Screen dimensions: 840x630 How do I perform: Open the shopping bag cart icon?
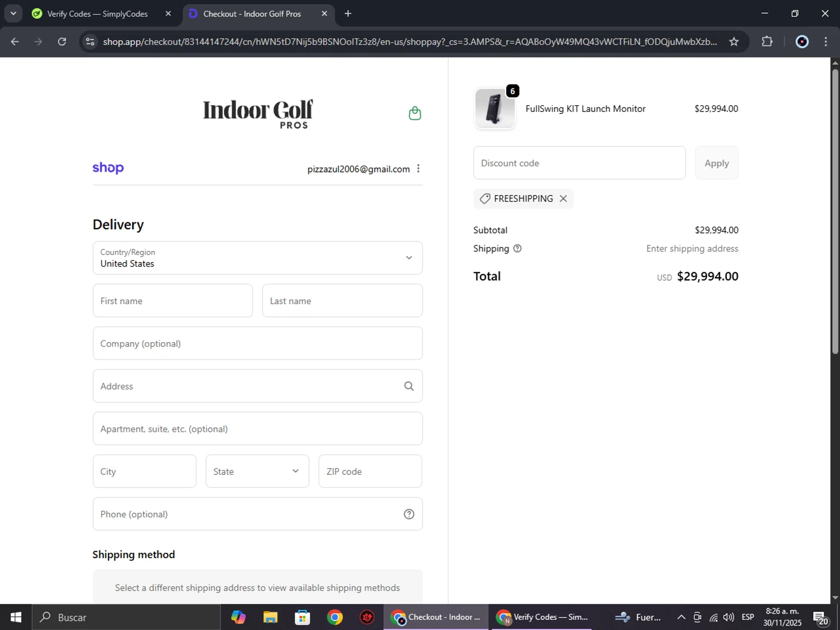point(415,113)
